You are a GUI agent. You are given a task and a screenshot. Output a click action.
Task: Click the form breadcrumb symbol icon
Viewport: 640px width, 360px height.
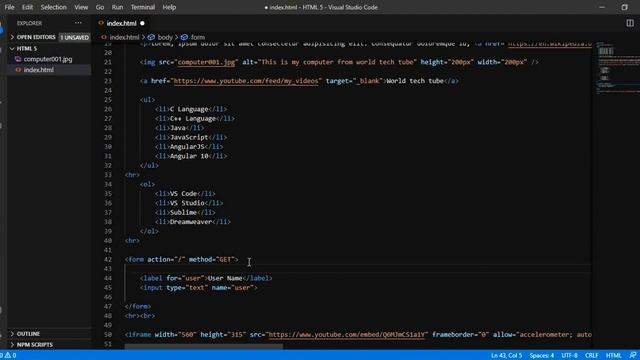coord(184,37)
